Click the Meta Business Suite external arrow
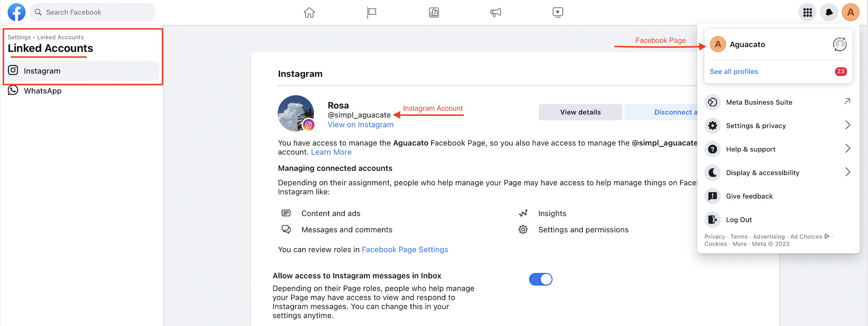Viewport: 868px width, 326px height. [x=847, y=101]
